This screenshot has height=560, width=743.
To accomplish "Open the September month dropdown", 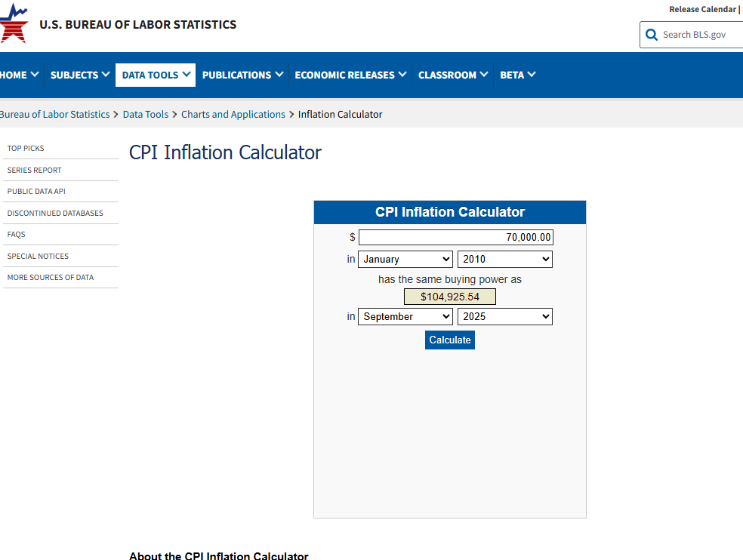I will [405, 316].
